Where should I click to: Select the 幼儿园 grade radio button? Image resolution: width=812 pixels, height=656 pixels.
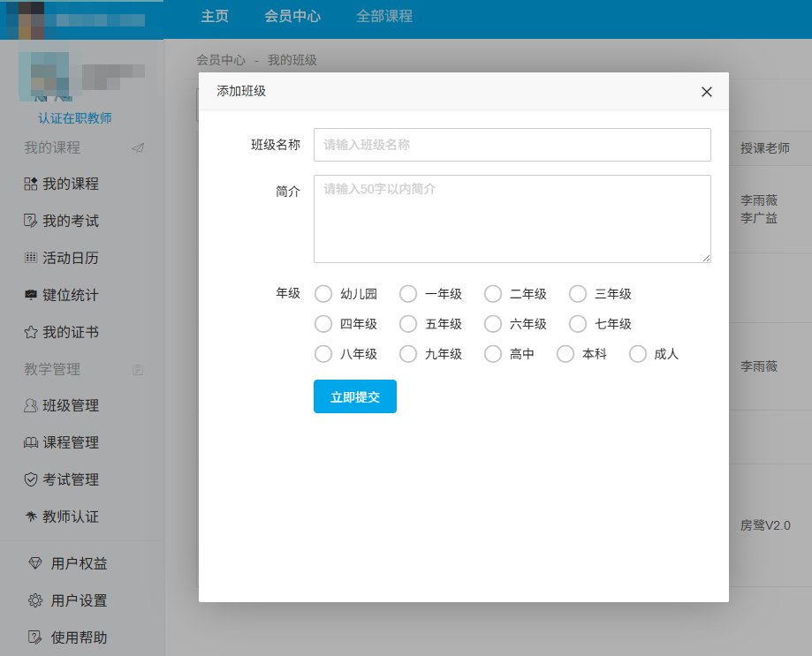(x=323, y=294)
